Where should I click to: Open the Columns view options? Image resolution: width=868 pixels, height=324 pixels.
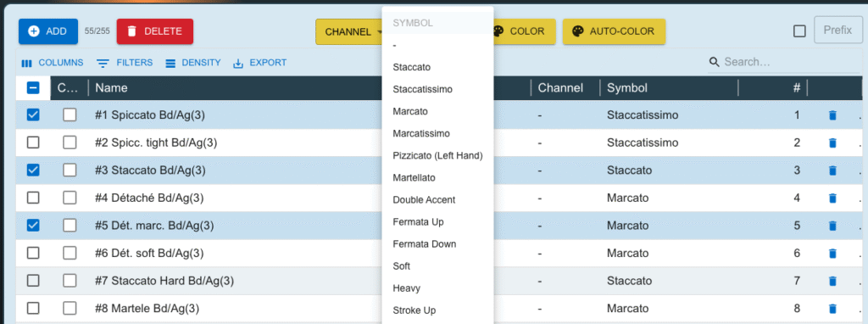52,63
